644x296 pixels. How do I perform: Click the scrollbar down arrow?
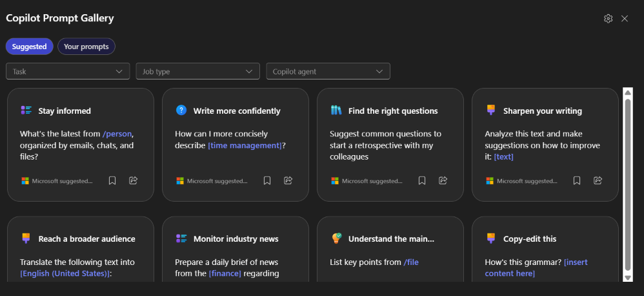coord(628,277)
